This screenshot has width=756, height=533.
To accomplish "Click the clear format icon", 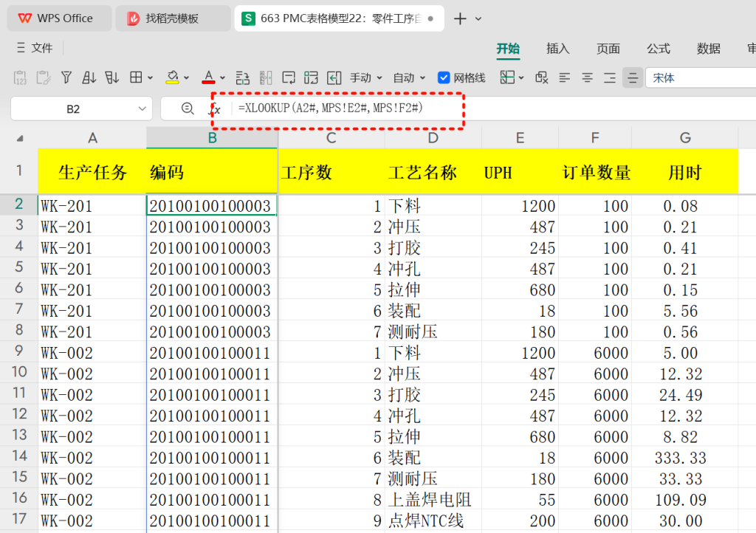I will 541,78.
